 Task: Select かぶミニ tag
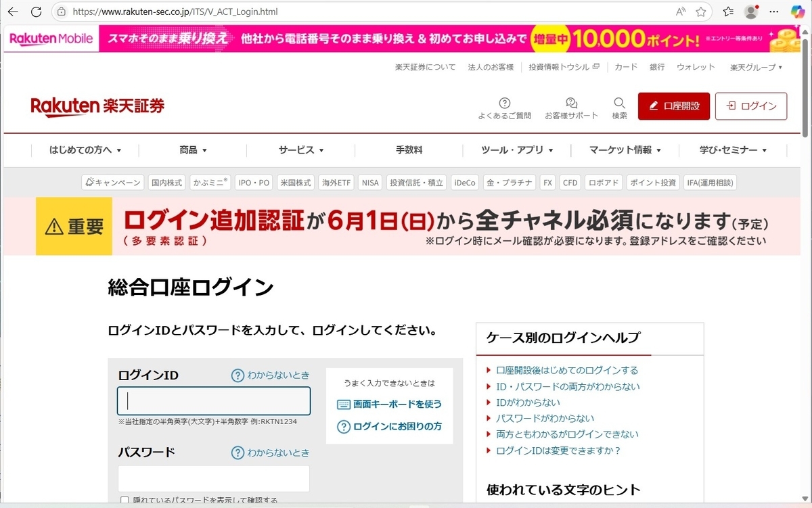(x=210, y=183)
